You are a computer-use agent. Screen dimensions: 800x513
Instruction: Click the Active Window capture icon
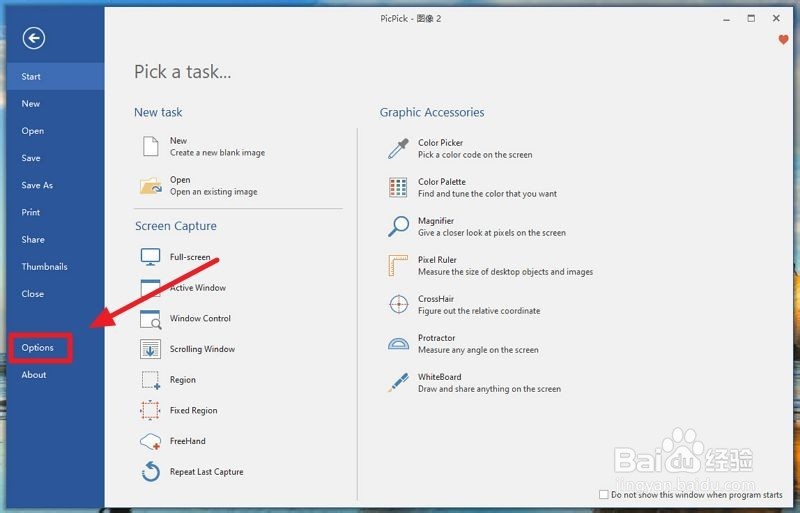pyautogui.click(x=149, y=287)
